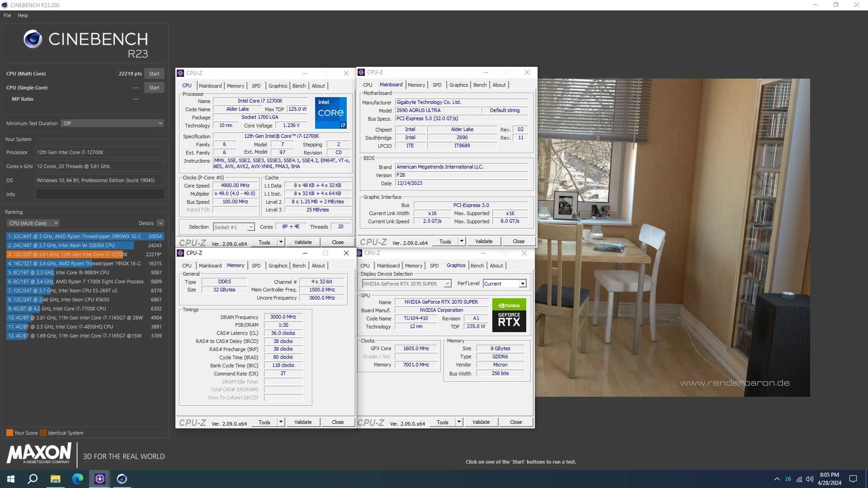Switch to Mainboard tab in CPU window

click(x=210, y=86)
